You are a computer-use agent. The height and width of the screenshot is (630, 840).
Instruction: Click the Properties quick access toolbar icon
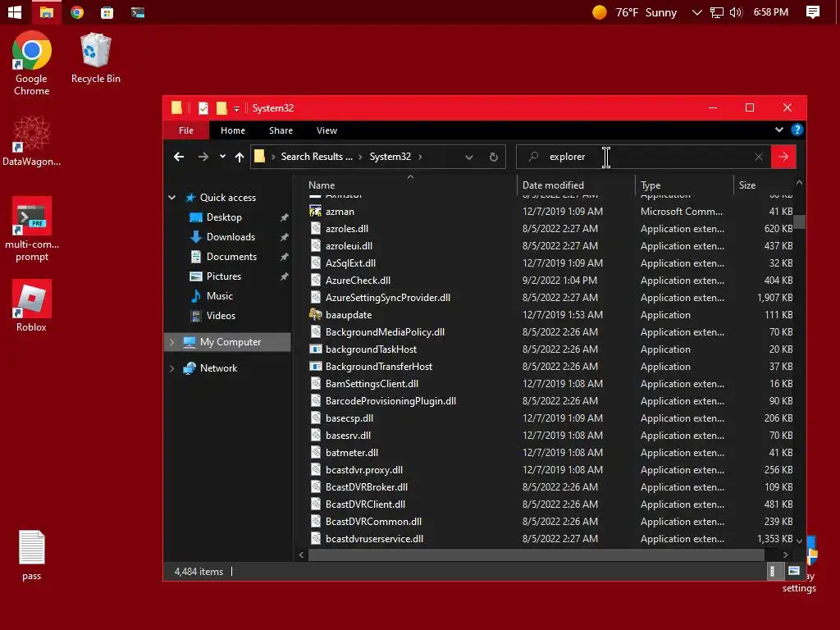coord(203,108)
